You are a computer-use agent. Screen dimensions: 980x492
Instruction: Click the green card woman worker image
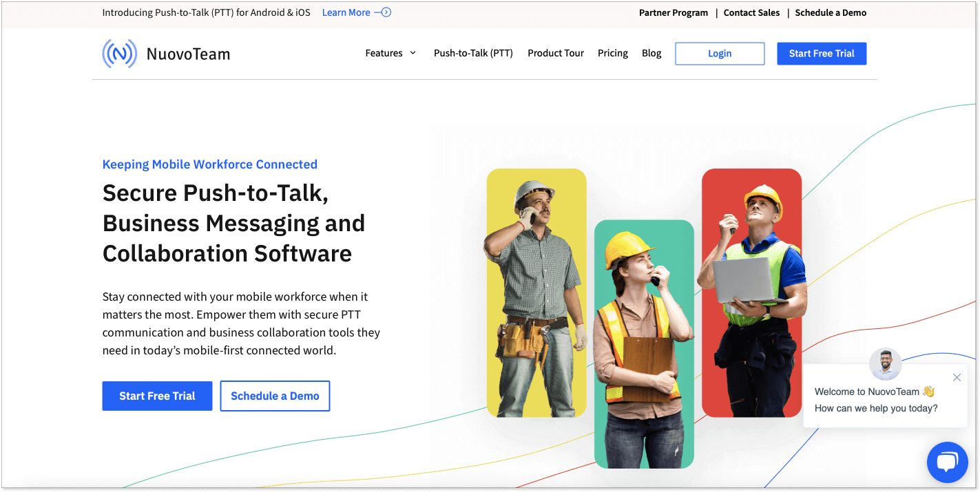(x=644, y=344)
